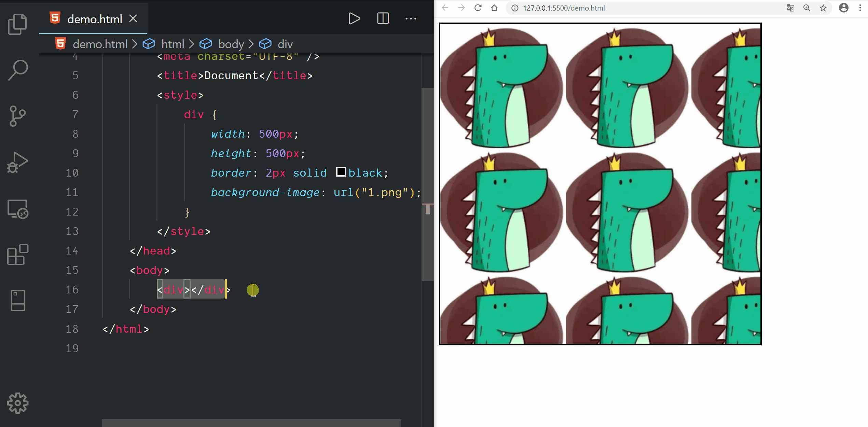Split the editor to the right

[383, 18]
